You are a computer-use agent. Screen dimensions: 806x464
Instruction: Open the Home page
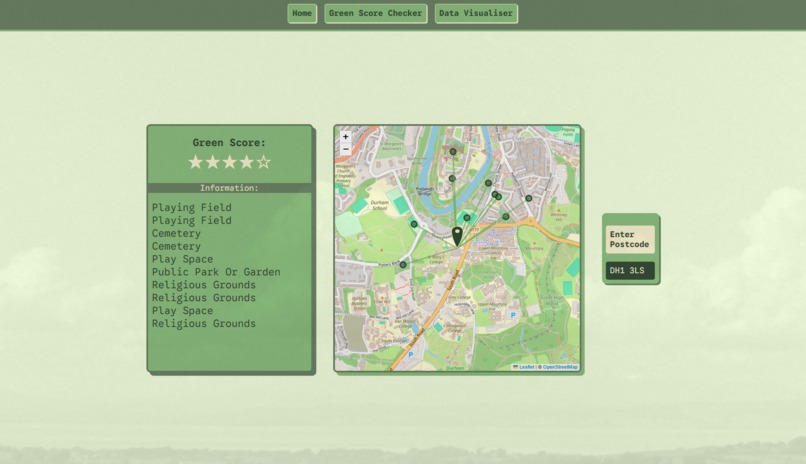302,13
